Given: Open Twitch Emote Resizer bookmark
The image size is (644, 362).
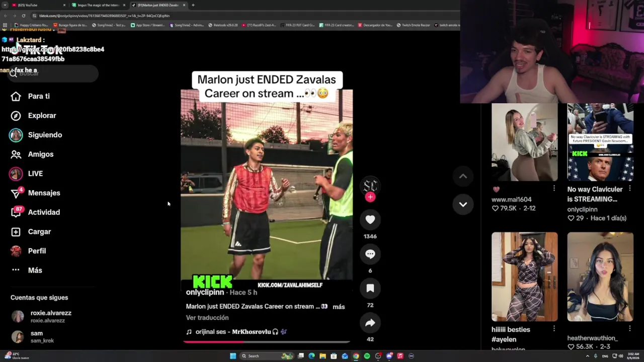Looking at the screenshot, I should pos(414,25).
